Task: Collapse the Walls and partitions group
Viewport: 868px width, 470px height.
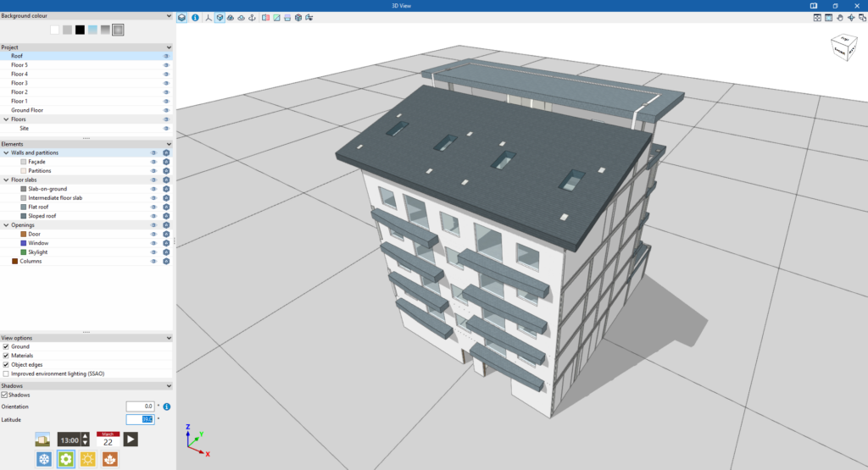Action: 6,152
